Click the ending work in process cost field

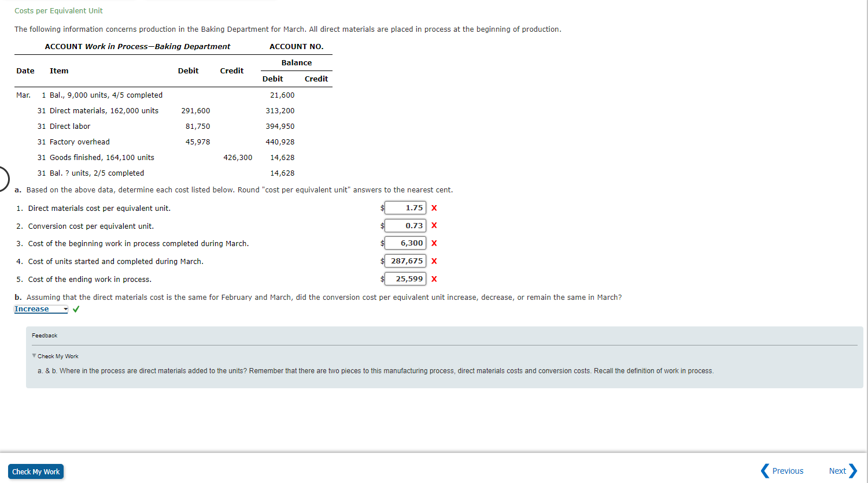pos(405,278)
